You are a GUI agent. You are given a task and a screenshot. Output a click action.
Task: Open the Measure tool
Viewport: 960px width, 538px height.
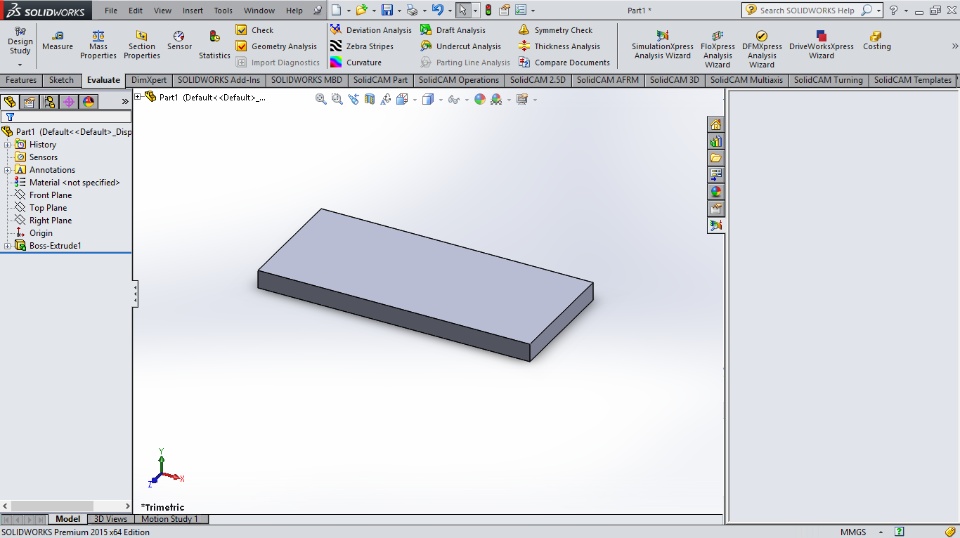[x=58, y=40]
